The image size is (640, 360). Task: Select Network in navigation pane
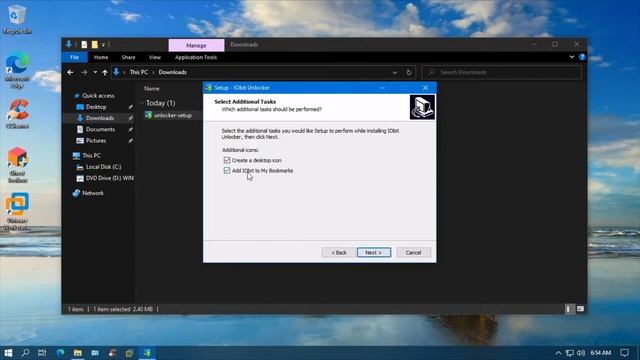click(93, 193)
